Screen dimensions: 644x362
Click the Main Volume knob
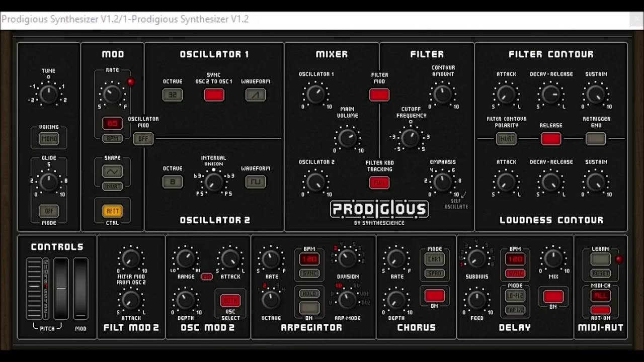click(x=347, y=138)
